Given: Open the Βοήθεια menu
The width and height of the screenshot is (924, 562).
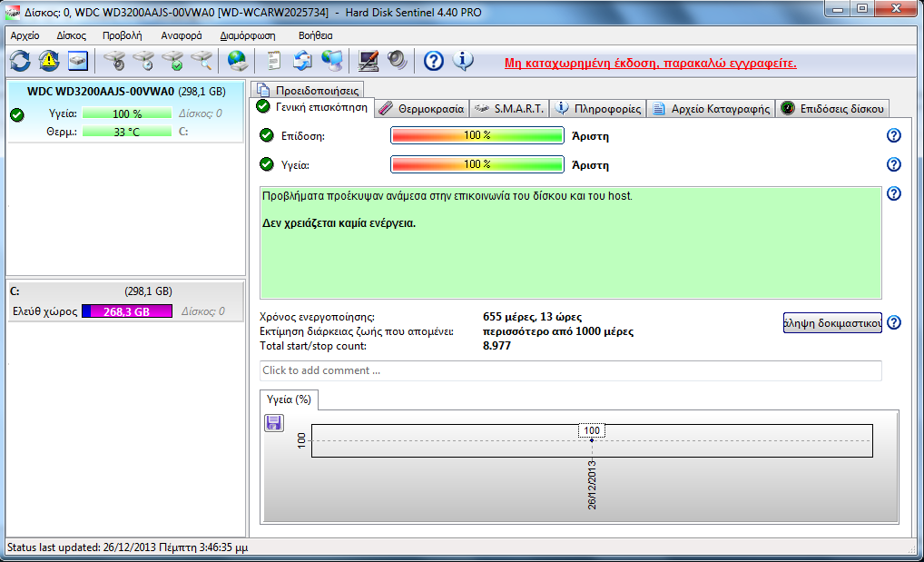Looking at the screenshot, I should [x=315, y=35].
